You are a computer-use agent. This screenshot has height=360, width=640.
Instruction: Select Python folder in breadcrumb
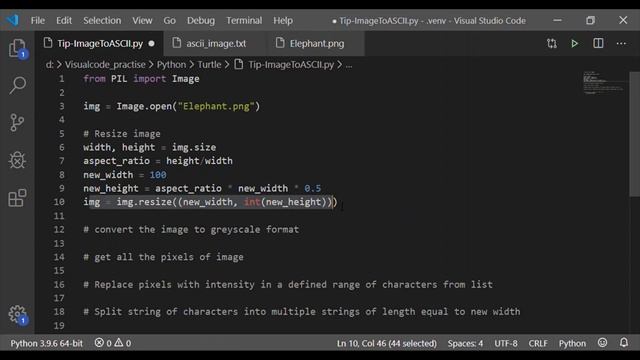click(x=171, y=64)
